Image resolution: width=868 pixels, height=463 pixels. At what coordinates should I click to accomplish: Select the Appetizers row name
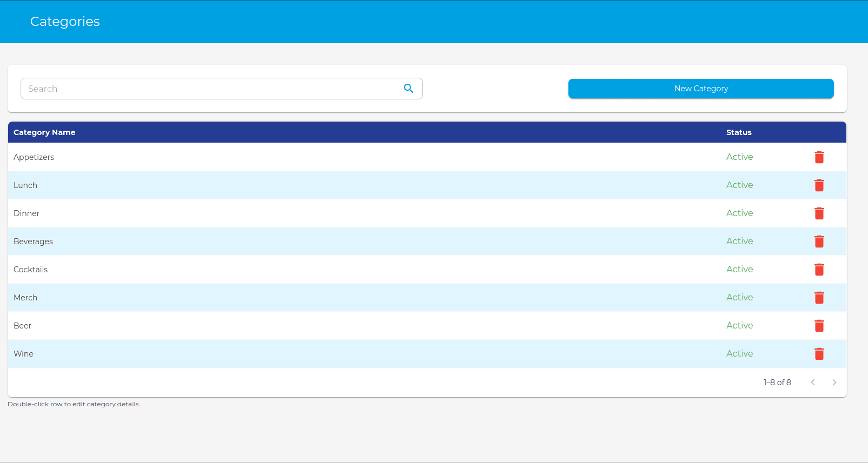click(34, 157)
